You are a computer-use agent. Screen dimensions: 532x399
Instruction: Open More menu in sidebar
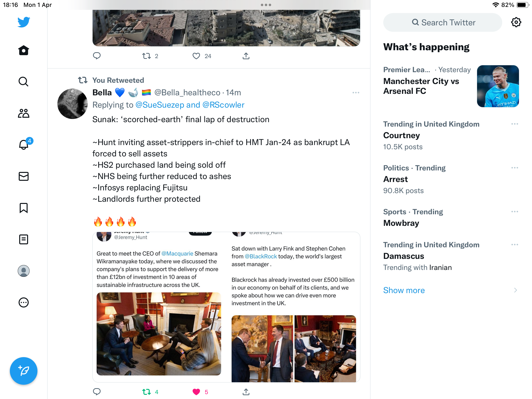click(x=24, y=302)
